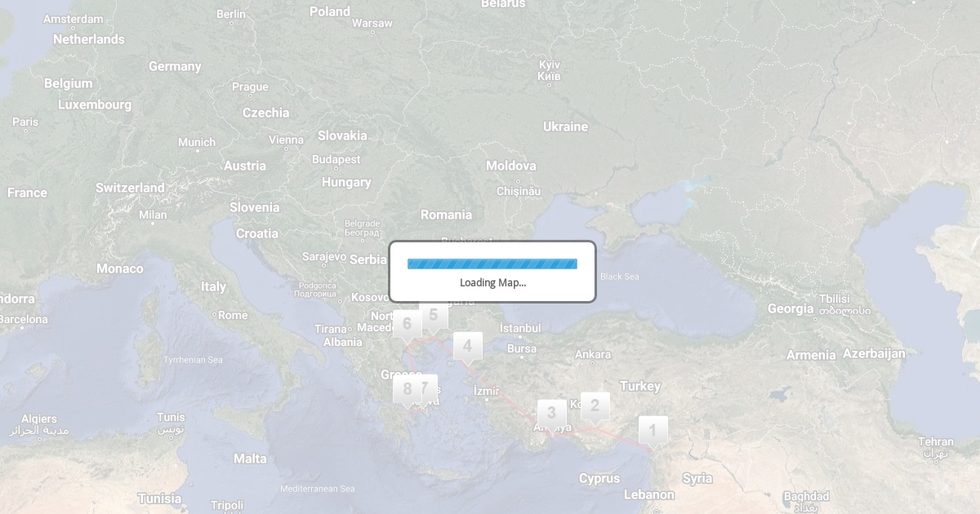
Task: Click the Tunisia country label
Action: pyautogui.click(x=159, y=498)
